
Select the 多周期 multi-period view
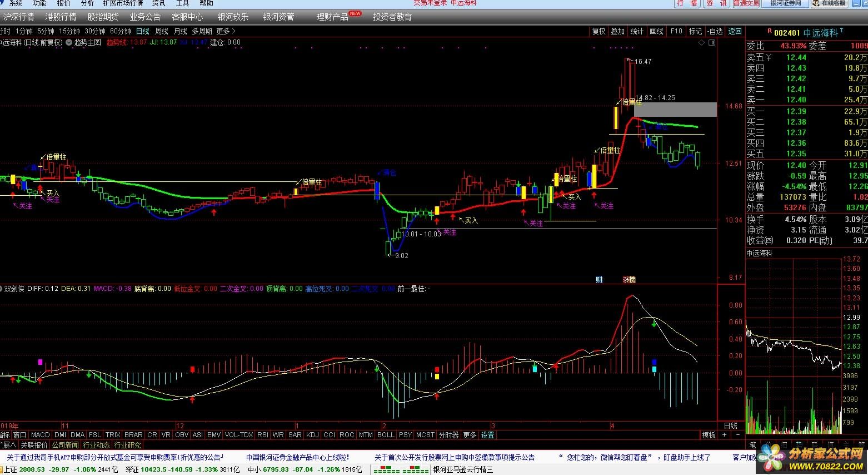[x=202, y=31]
